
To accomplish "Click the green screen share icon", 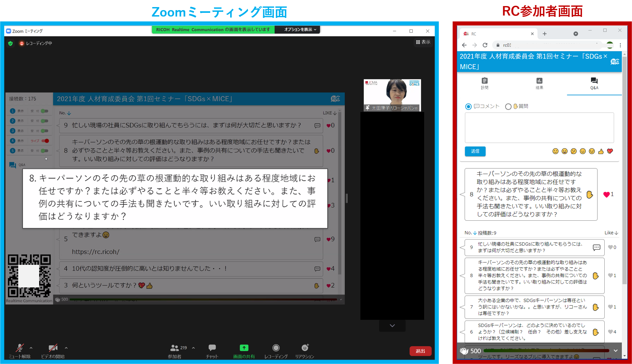I will tap(244, 348).
